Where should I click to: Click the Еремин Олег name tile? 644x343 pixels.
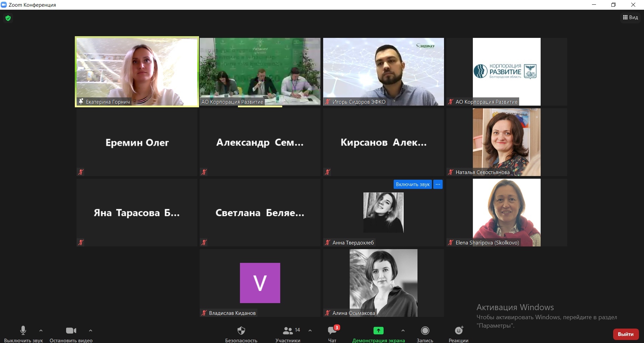tap(137, 142)
